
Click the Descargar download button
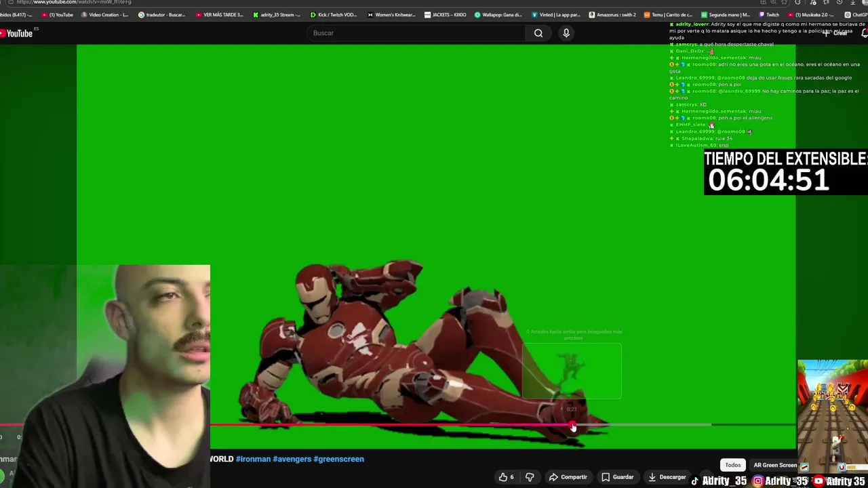667,477
